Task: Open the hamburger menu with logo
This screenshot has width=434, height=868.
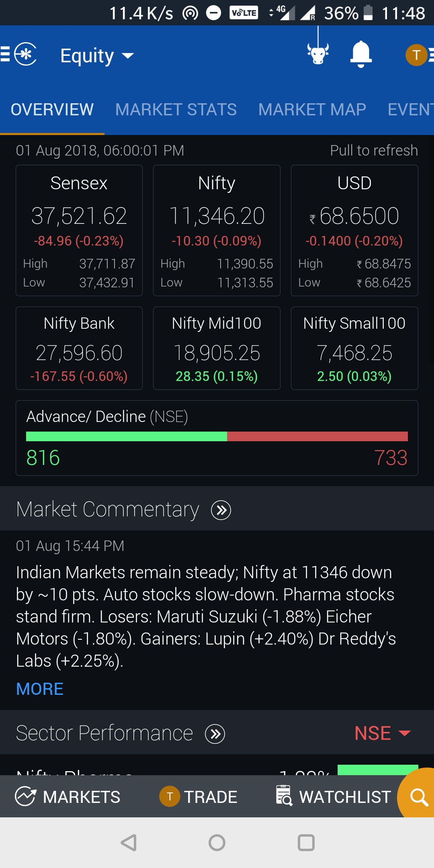Action: 19,54
